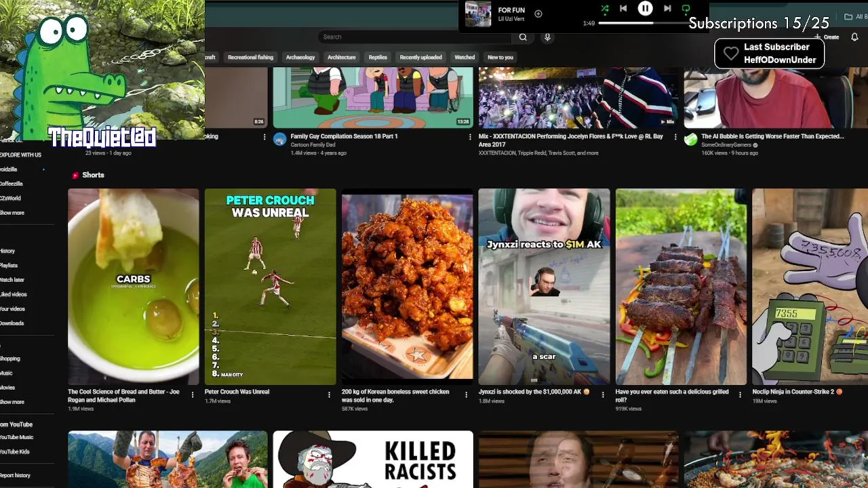Select the Recently uploaded filter chip

coord(420,57)
